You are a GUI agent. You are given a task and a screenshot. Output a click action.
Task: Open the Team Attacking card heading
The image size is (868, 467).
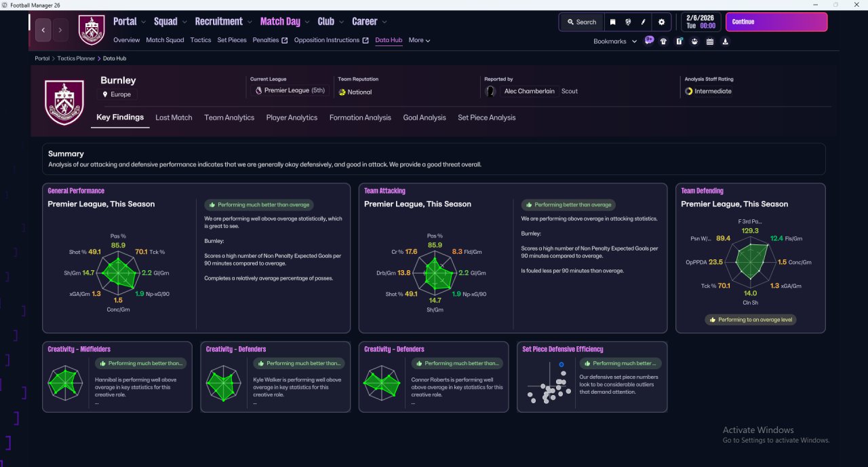[384, 191]
